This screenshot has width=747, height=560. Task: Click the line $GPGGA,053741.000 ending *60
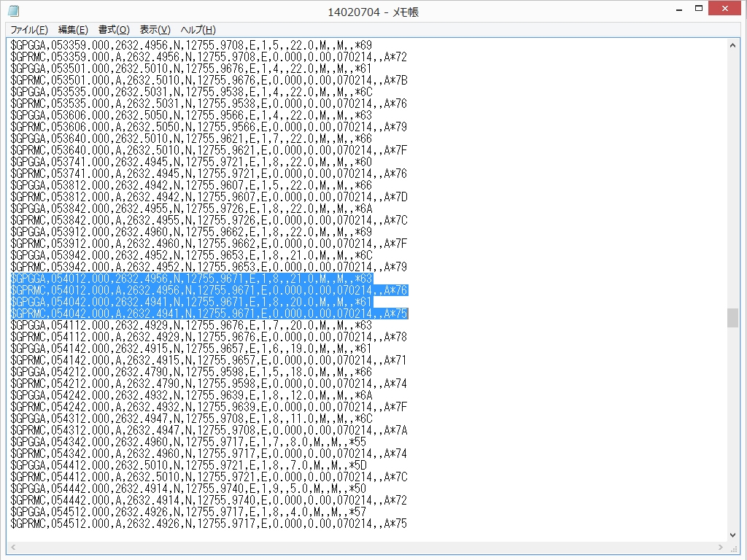coord(191,162)
